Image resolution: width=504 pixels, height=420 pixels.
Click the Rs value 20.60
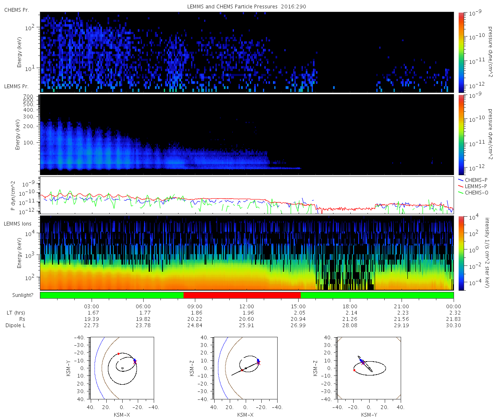(x=247, y=319)
